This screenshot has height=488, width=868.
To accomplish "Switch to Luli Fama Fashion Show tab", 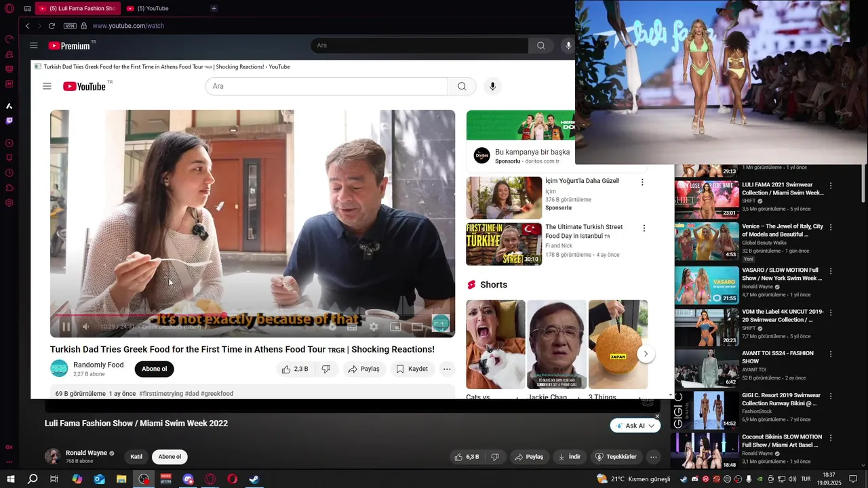I will pyautogui.click(x=77, y=8).
